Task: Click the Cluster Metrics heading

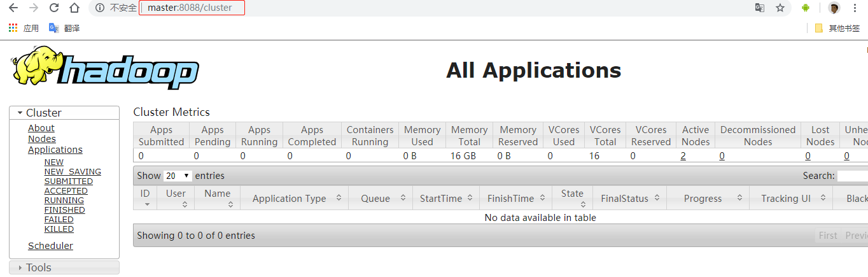Action: [171, 112]
